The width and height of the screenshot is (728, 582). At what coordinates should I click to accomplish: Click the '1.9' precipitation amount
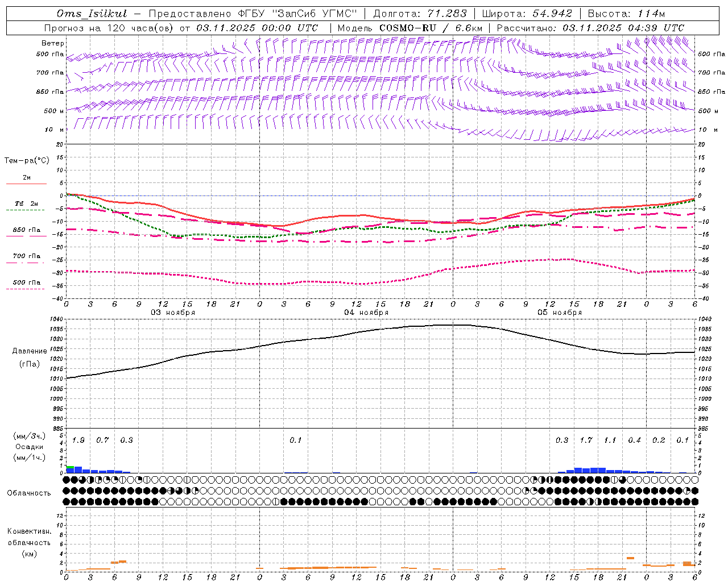point(78,440)
